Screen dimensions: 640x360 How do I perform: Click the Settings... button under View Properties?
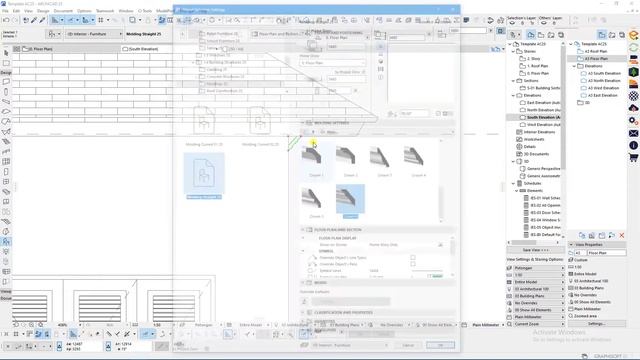[596, 324]
